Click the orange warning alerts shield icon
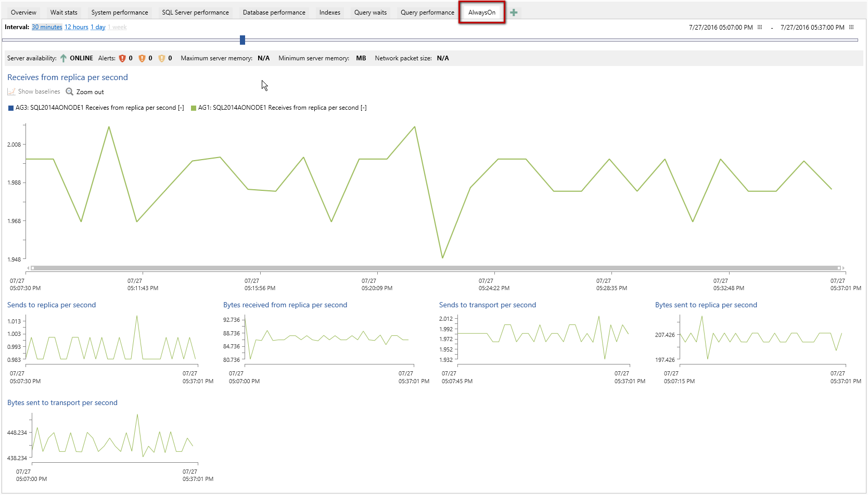This screenshot has width=868, height=495. (x=142, y=58)
